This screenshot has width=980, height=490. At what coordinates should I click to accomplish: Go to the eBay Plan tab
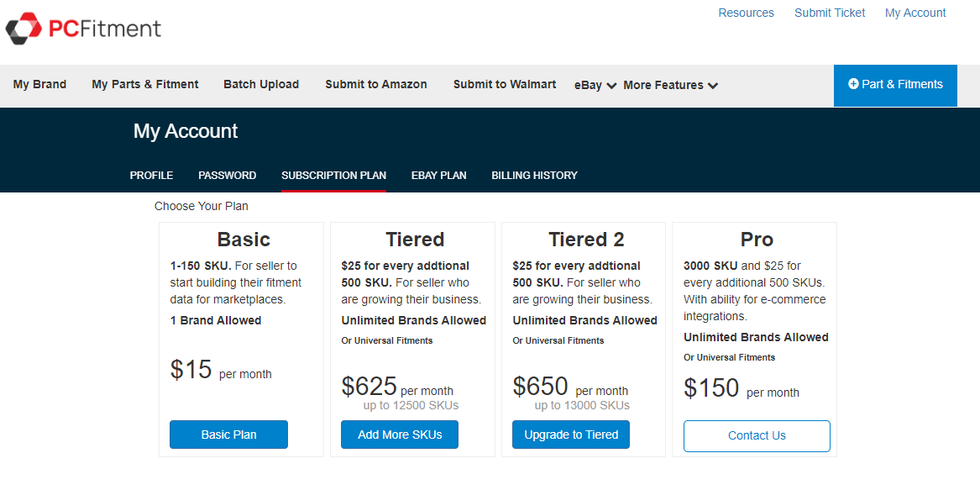click(438, 176)
